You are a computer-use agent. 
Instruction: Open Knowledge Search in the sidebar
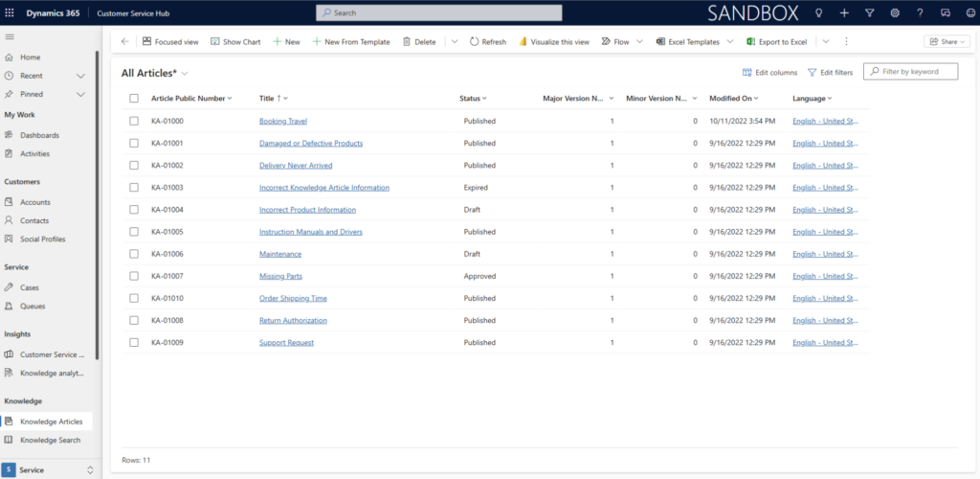click(48, 441)
